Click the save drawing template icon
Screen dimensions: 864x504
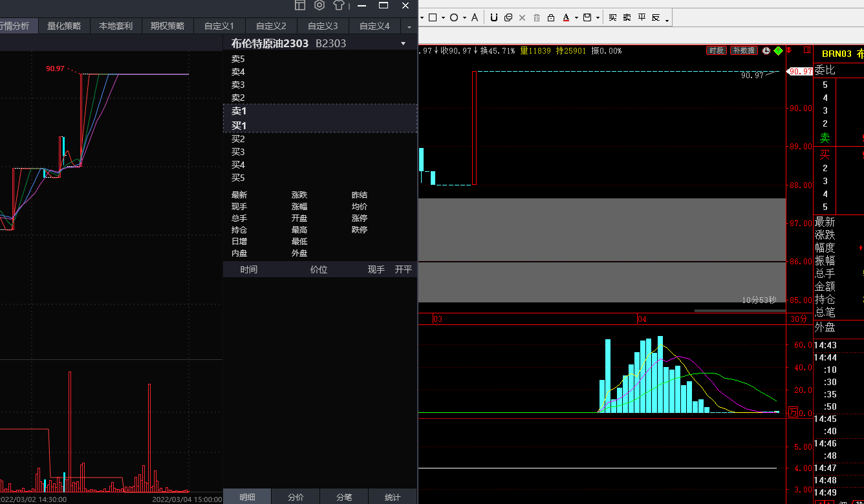587,17
